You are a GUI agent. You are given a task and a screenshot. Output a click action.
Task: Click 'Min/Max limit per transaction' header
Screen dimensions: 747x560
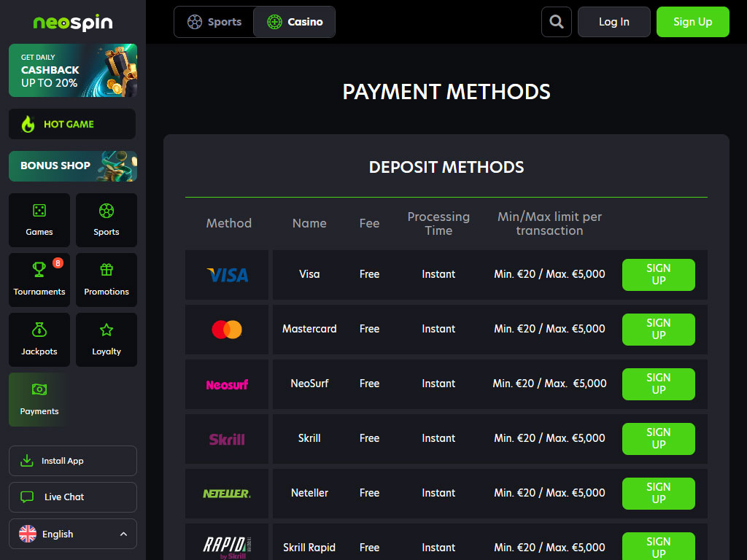coord(550,223)
